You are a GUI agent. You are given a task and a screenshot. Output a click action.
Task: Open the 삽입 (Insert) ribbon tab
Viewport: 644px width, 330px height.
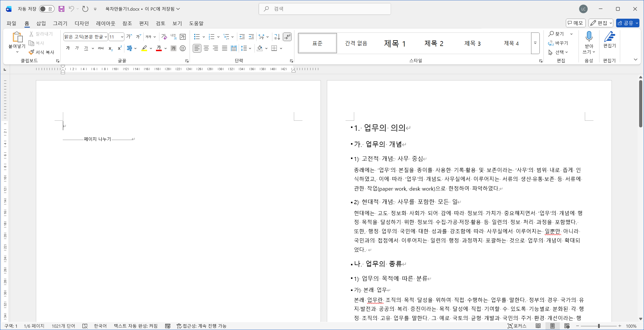[x=41, y=23]
